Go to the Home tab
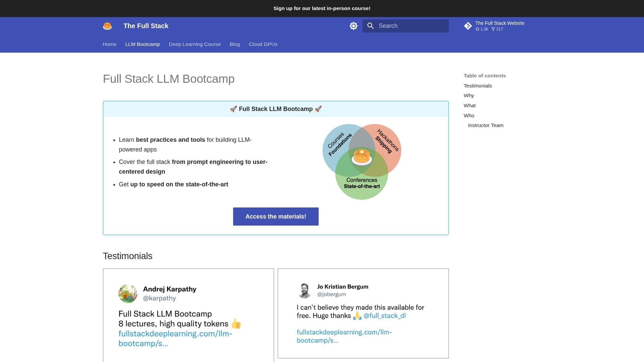The height and width of the screenshot is (362, 644). coord(109,44)
